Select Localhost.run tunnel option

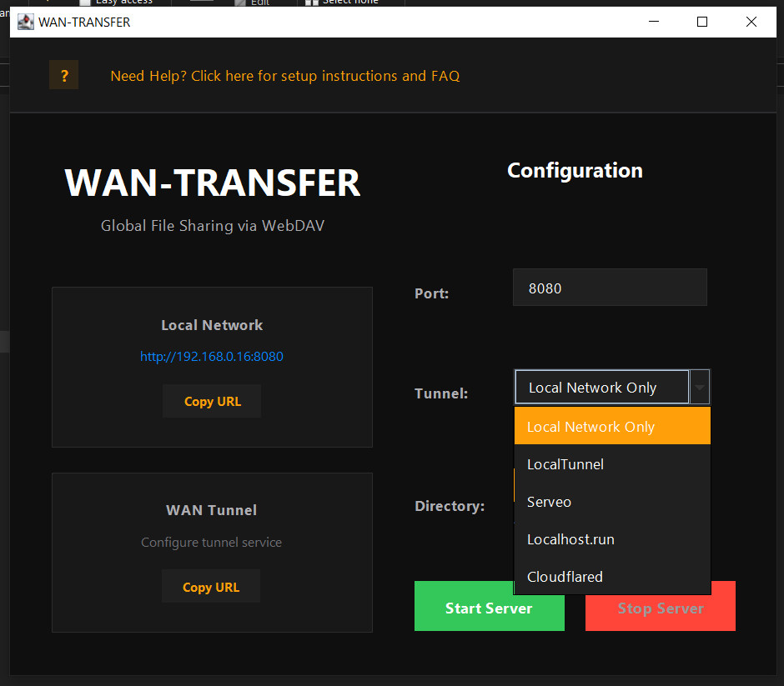coord(612,539)
